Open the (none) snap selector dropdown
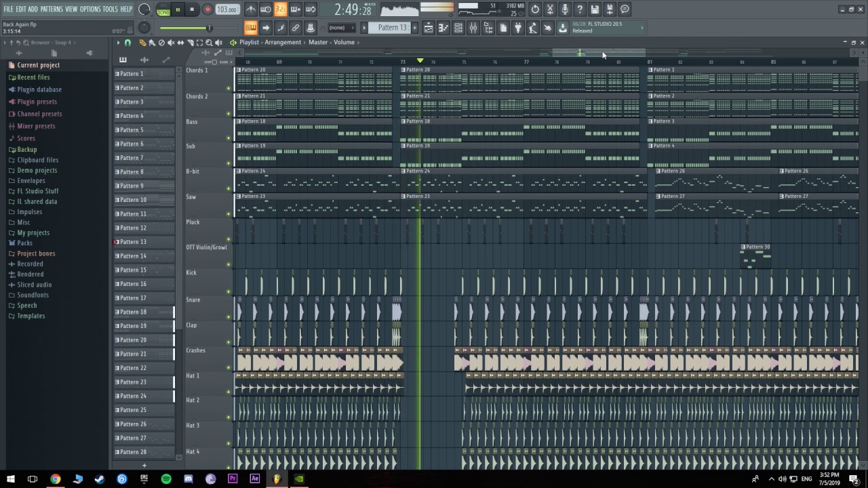The width and height of the screenshot is (868, 488). (x=341, y=28)
